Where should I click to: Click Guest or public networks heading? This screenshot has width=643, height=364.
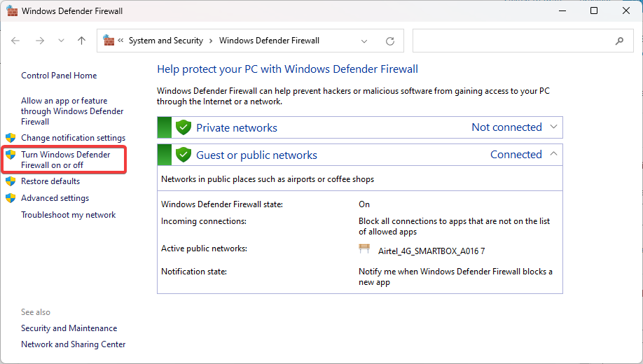[256, 155]
